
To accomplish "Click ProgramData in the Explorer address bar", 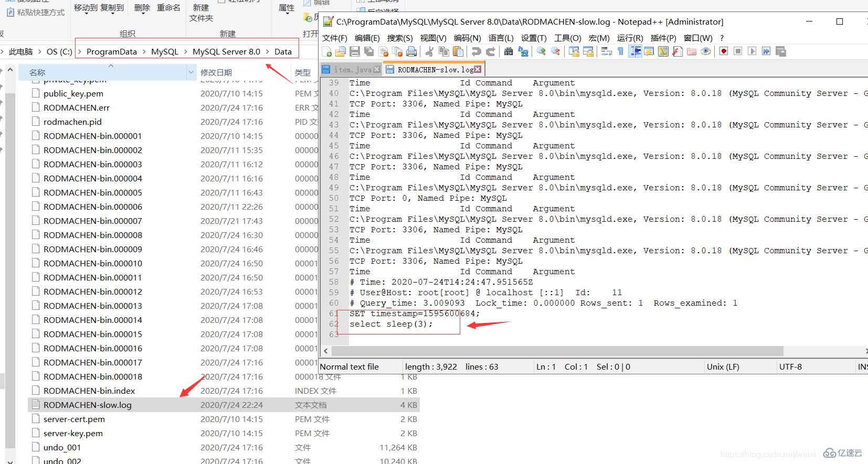I will click(x=111, y=51).
